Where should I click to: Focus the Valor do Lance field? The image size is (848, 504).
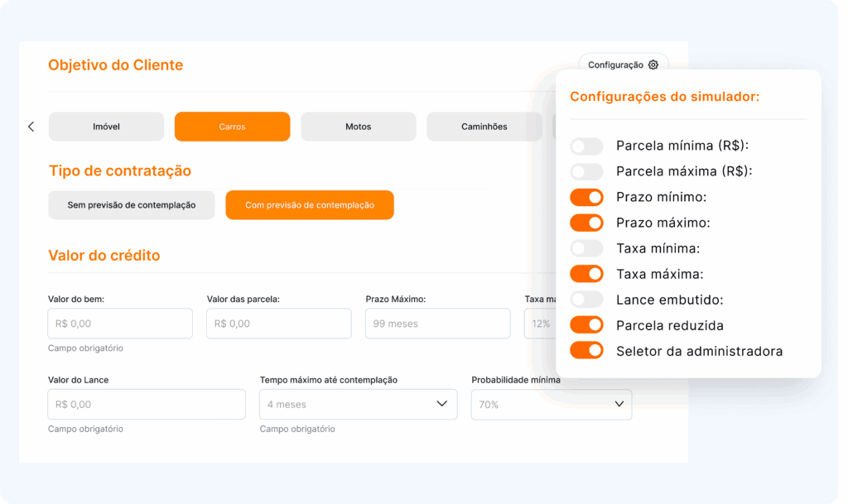click(147, 405)
